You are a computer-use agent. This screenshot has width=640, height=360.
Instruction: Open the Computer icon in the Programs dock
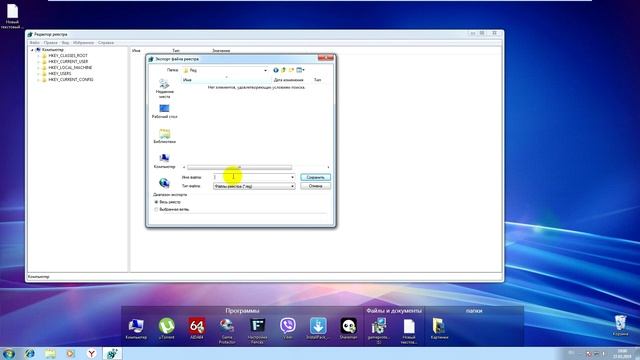(136, 329)
